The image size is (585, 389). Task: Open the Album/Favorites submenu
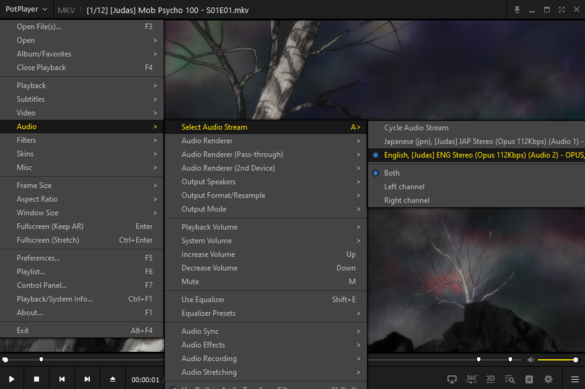[82, 54]
